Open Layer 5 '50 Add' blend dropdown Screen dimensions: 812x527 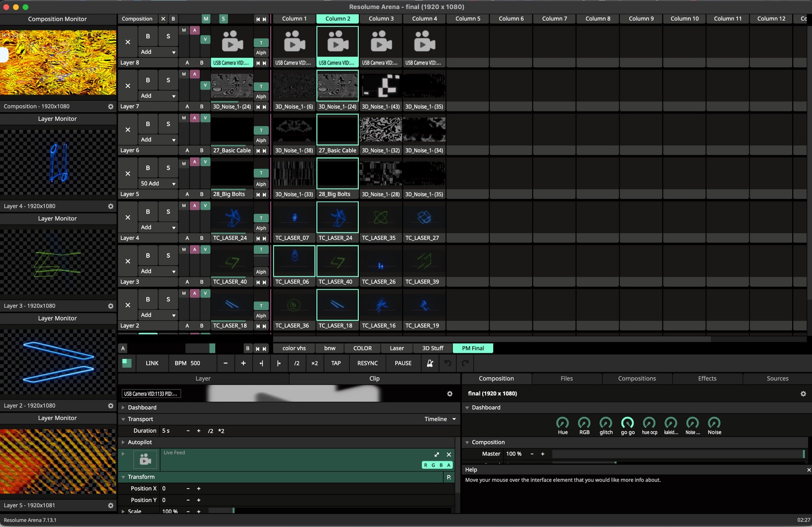click(158, 183)
